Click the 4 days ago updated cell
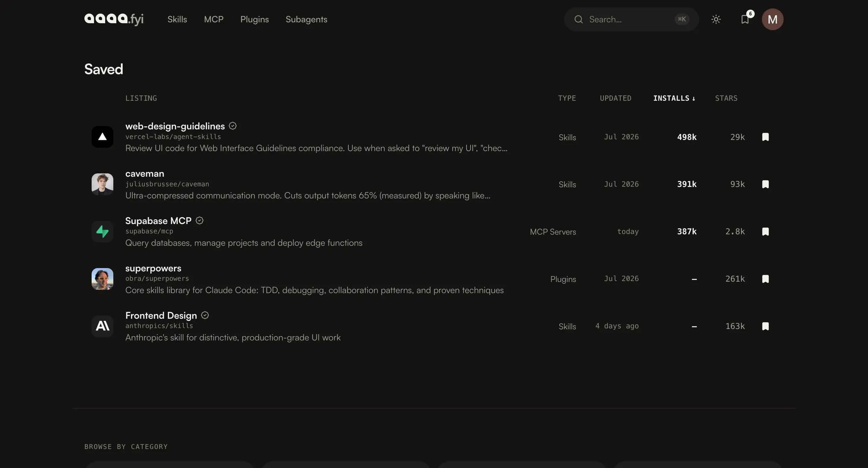This screenshot has width=868, height=468. pyautogui.click(x=617, y=326)
